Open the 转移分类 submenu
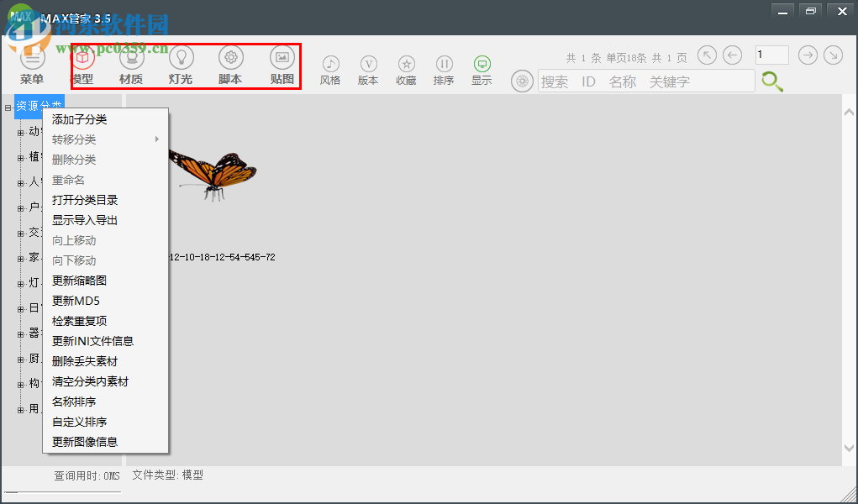Viewport: 858px width, 504px height. point(105,139)
